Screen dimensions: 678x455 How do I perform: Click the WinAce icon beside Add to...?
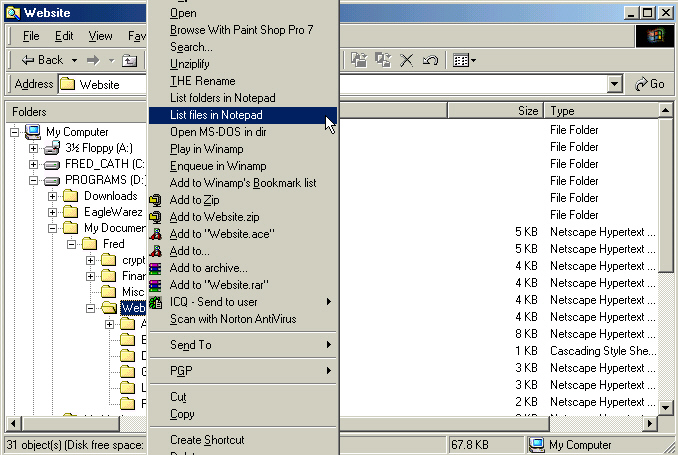(155, 251)
